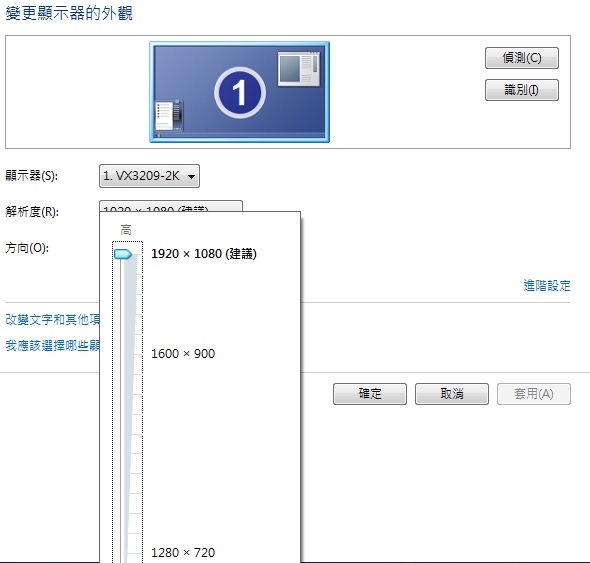Click the 變更顯示器的外觀 heading
The image size is (590, 563).
[69, 14]
